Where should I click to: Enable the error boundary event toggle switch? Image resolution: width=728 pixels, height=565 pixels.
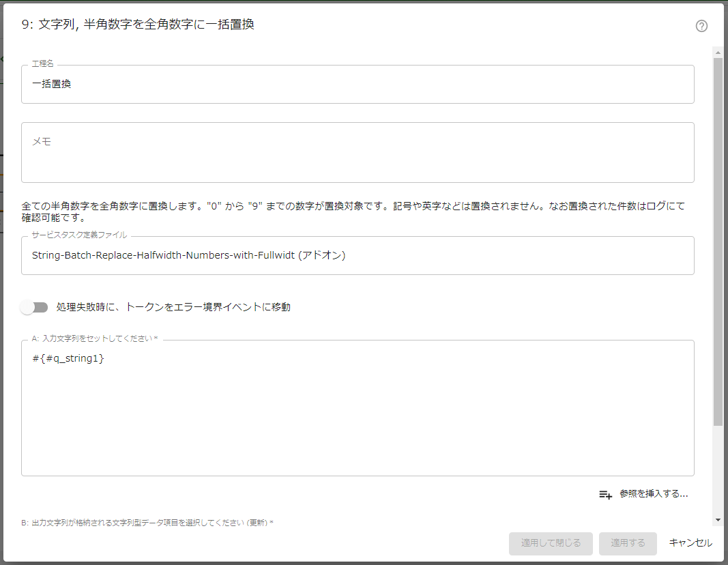34,307
